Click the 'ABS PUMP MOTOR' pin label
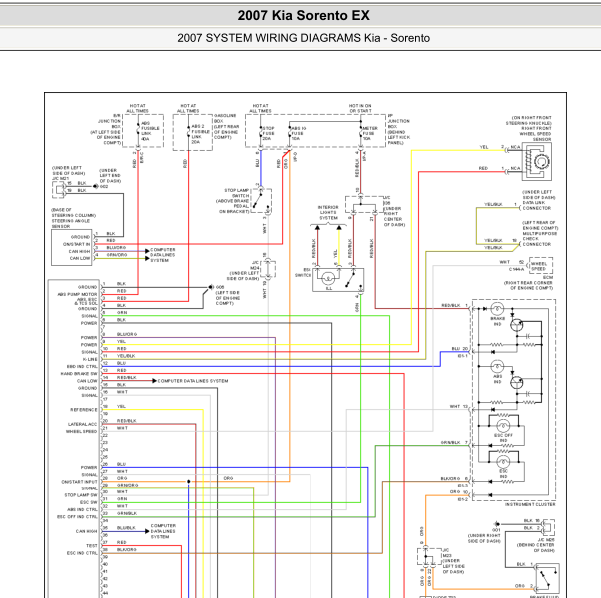The image size is (601, 598). 77,294
